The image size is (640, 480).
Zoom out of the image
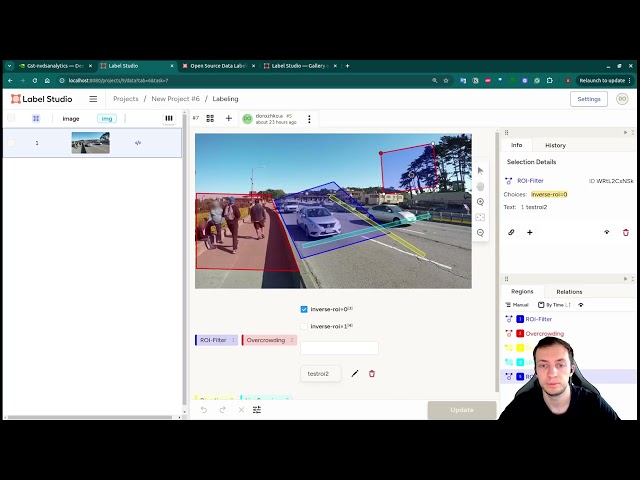click(480, 233)
